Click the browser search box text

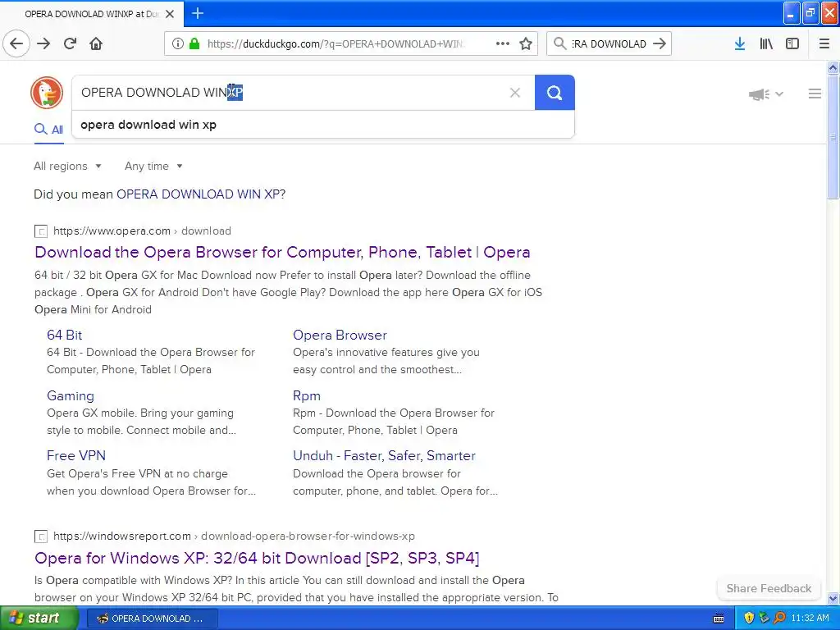(609, 43)
